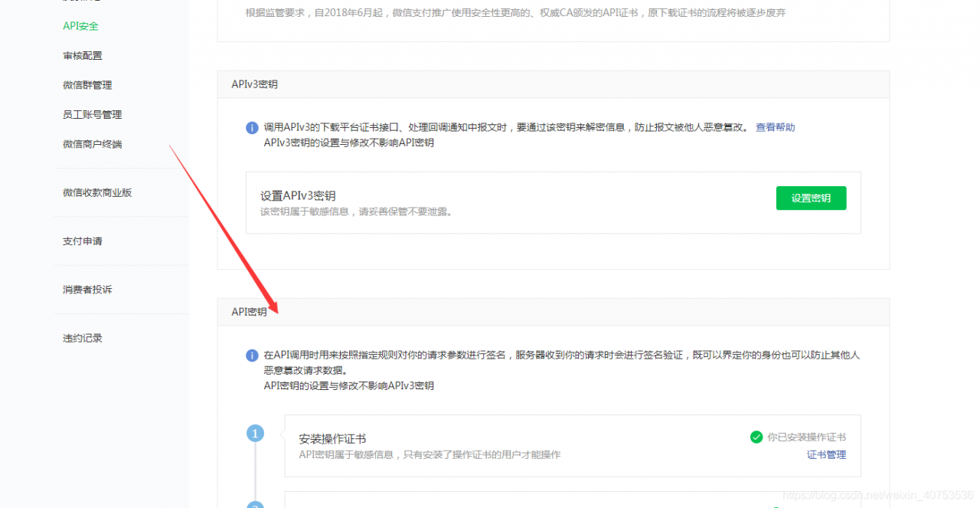980x508 pixels.
Task: Click the 该密钥属于敏感信息 warning text
Action: (x=356, y=211)
